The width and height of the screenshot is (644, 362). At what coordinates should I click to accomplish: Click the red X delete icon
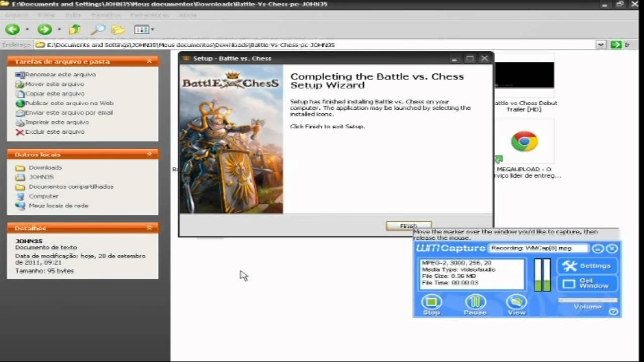(20, 132)
